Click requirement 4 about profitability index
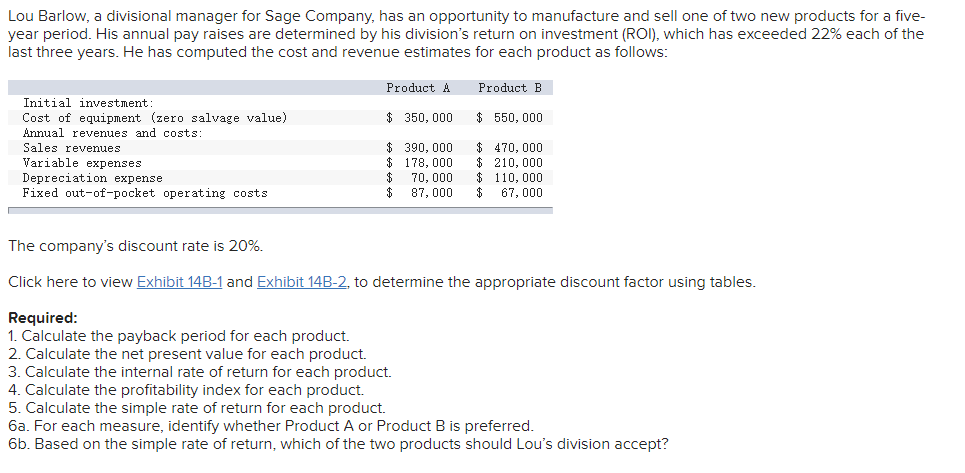This screenshot has width=965, height=473. pyautogui.click(x=186, y=390)
